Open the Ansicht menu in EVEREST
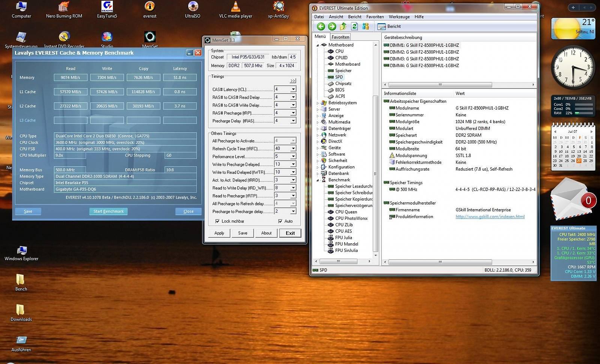Screen dimensions: 600x364 point(336,17)
